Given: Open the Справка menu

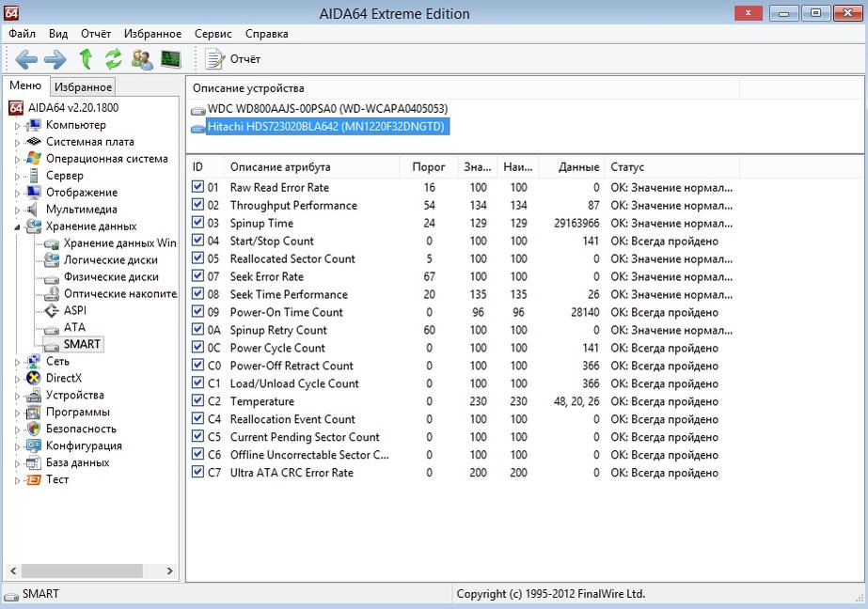Looking at the screenshot, I should [x=266, y=34].
